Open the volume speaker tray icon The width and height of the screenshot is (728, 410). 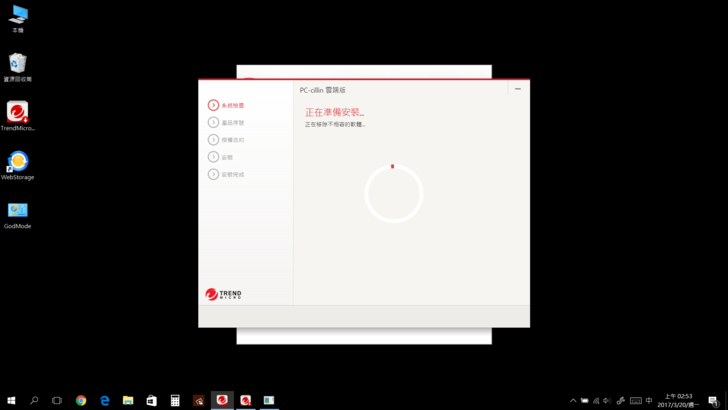pyautogui.click(x=607, y=400)
